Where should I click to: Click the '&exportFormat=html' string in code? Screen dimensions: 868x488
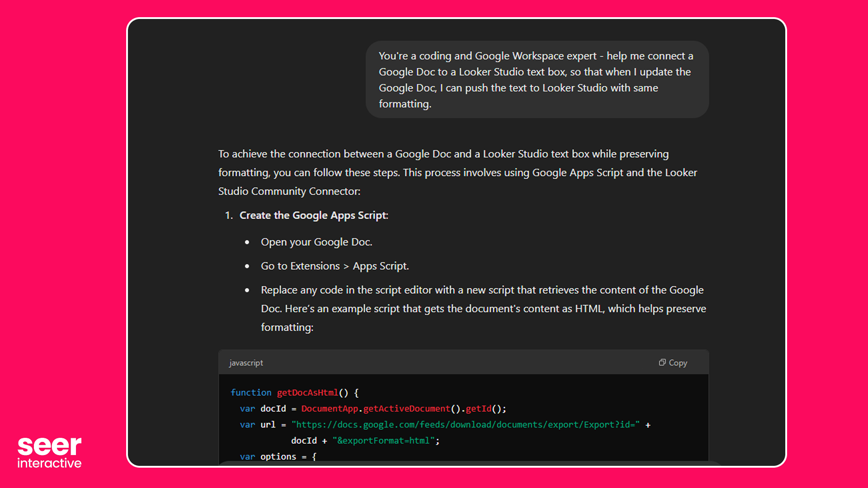[x=383, y=441]
